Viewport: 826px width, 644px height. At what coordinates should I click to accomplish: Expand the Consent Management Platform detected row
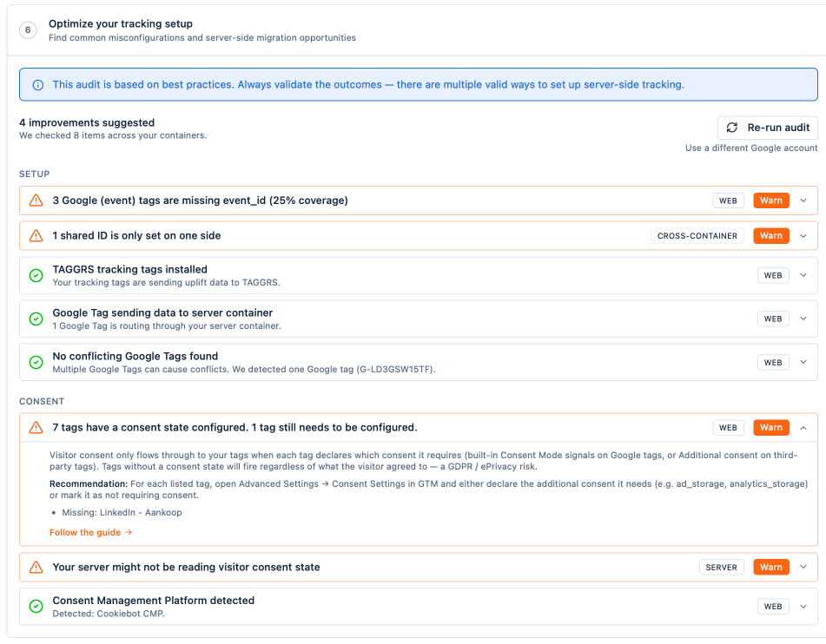(x=803, y=606)
